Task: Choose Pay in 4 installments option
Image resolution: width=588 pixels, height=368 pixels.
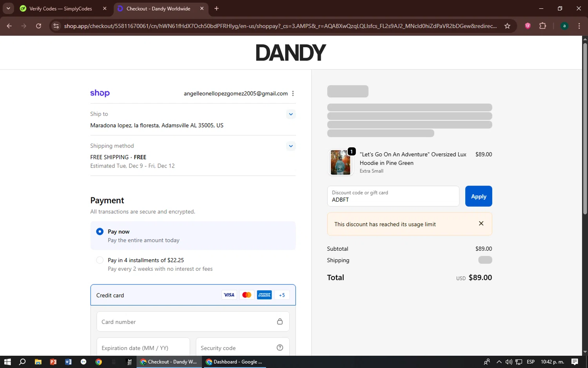Action: (100, 260)
